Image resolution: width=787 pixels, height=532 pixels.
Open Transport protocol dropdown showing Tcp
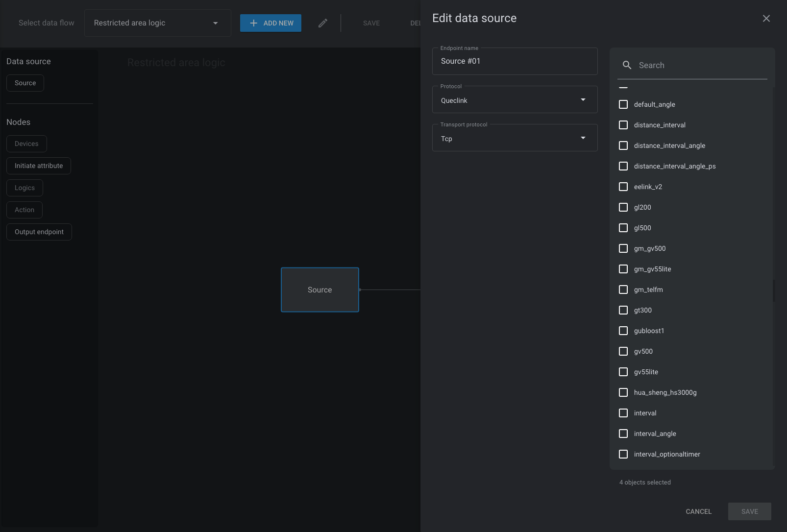515,138
